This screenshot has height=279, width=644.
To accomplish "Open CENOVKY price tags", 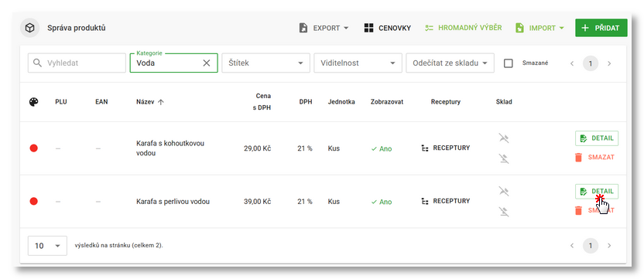I will tap(387, 28).
